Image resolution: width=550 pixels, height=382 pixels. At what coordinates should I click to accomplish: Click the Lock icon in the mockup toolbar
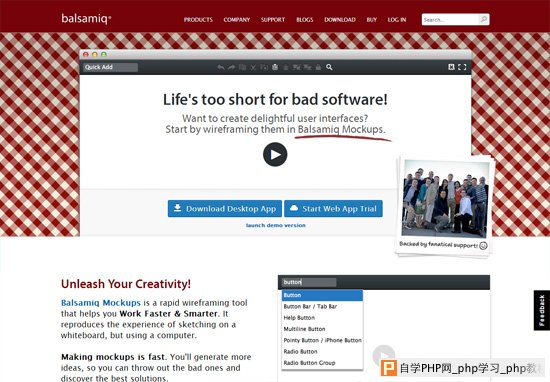tap(318, 67)
